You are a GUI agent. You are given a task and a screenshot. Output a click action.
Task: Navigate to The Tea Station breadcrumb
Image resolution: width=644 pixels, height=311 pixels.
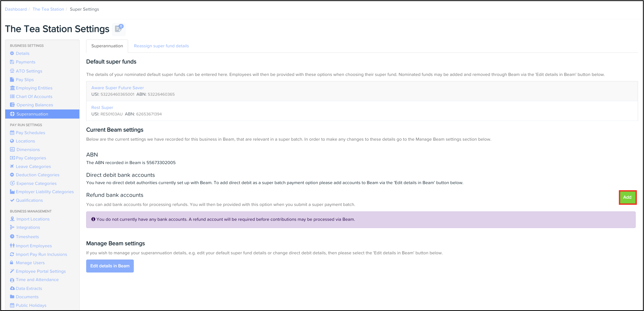tap(48, 9)
